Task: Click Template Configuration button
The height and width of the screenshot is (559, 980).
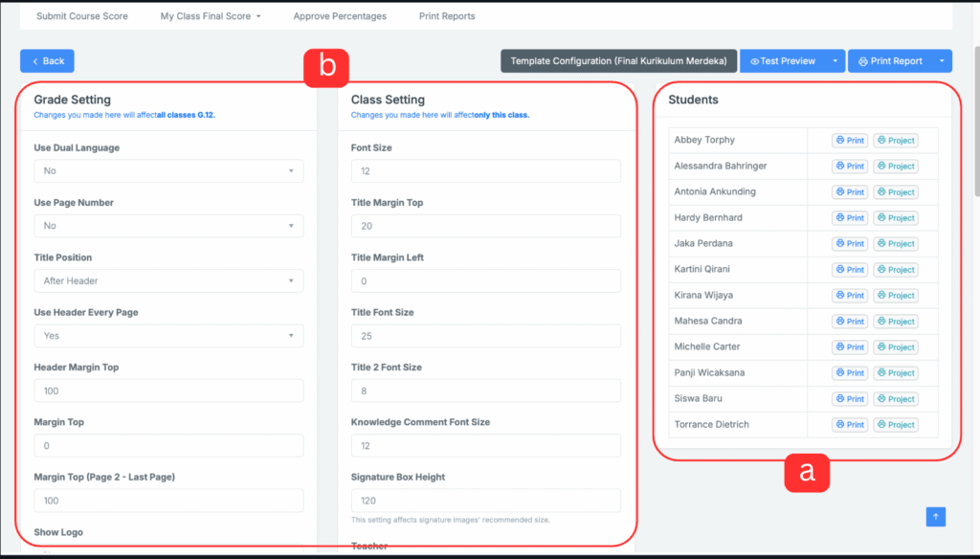Action: [618, 61]
